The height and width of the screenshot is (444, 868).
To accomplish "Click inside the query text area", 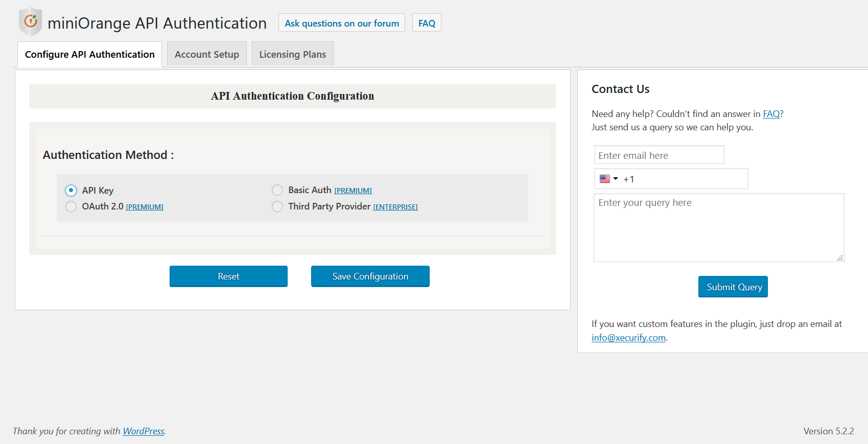I will coord(718,227).
